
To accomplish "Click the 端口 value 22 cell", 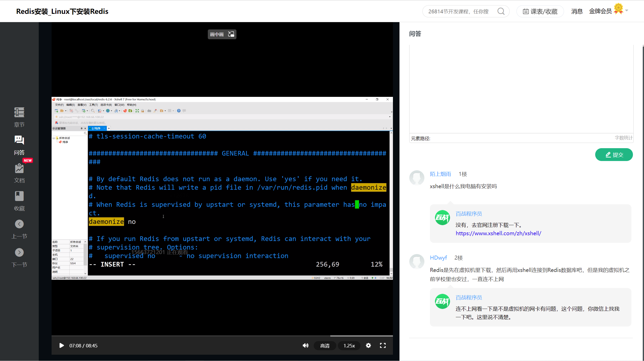I will pos(76,259).
